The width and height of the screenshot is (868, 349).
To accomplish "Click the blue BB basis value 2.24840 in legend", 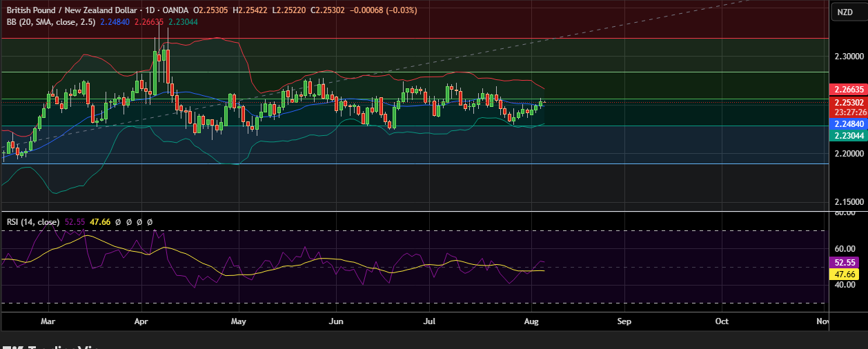I will point(115,21).
